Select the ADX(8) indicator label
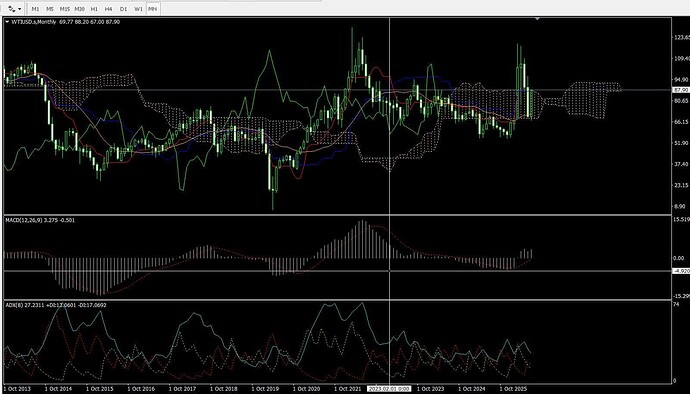690x394 pixels. 12,305
